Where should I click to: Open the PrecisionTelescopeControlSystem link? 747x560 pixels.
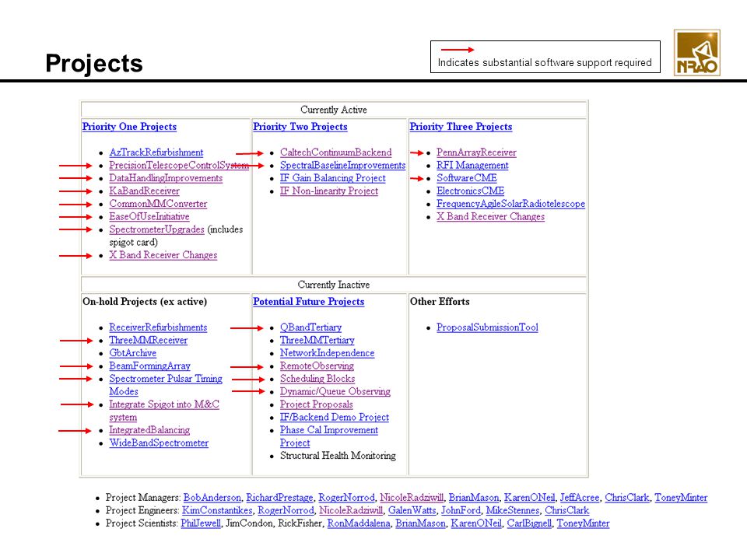(179, 165)
